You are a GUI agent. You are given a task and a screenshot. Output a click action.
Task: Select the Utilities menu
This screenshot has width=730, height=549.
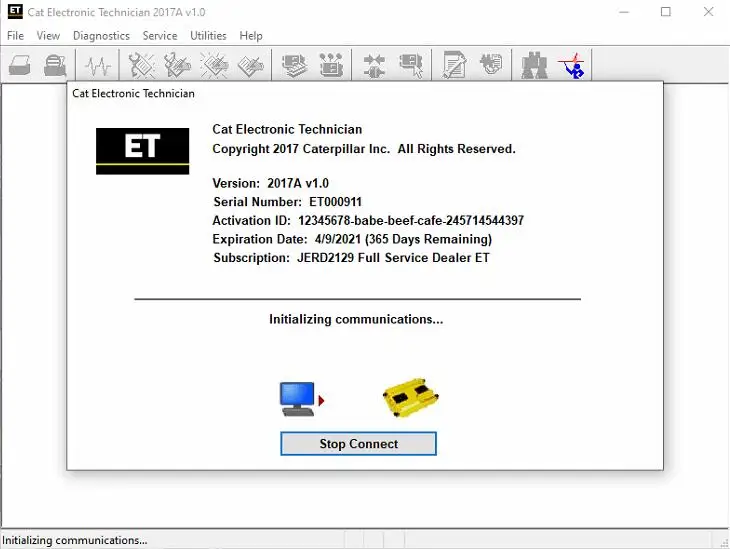208,36
